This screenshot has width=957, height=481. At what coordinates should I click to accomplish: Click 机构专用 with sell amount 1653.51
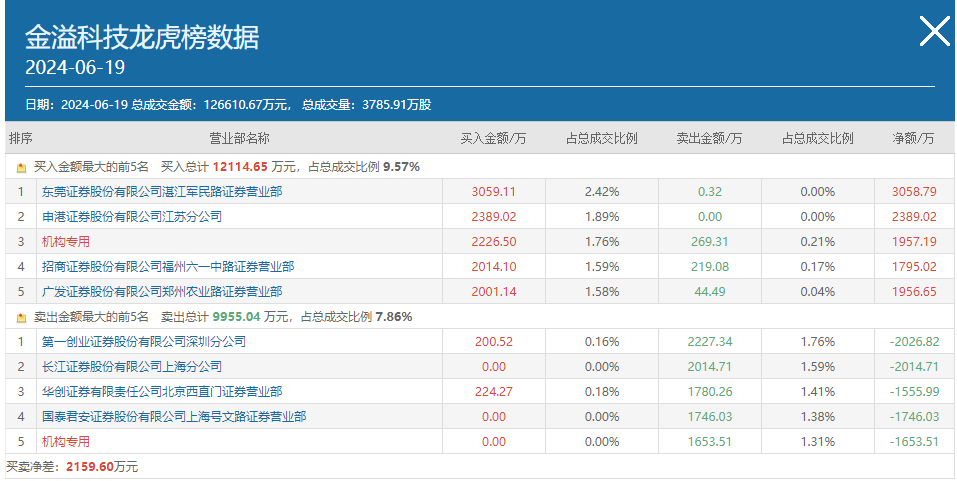coord(65,441)
